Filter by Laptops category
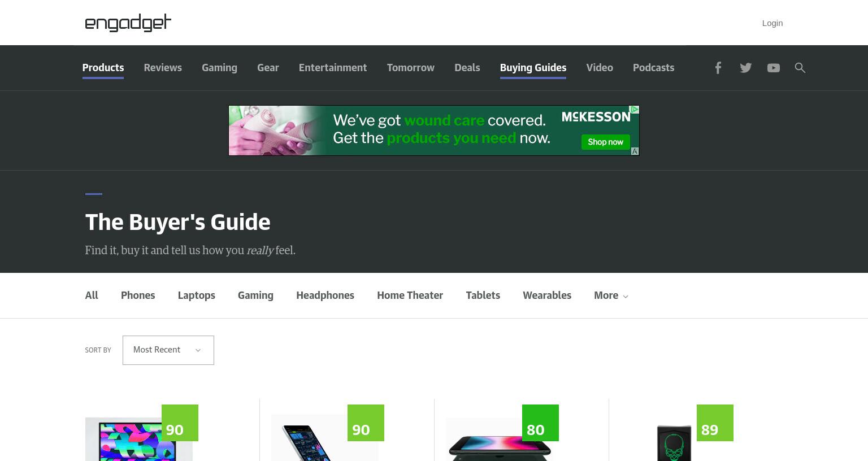 pyautogui.click(x=196, y=295)
